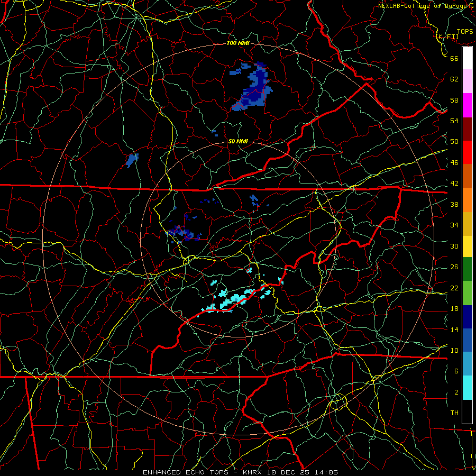This screenshot has height=476, width=476.
Task: Click the white swatch at top of legend
Action: coord(467,58)
